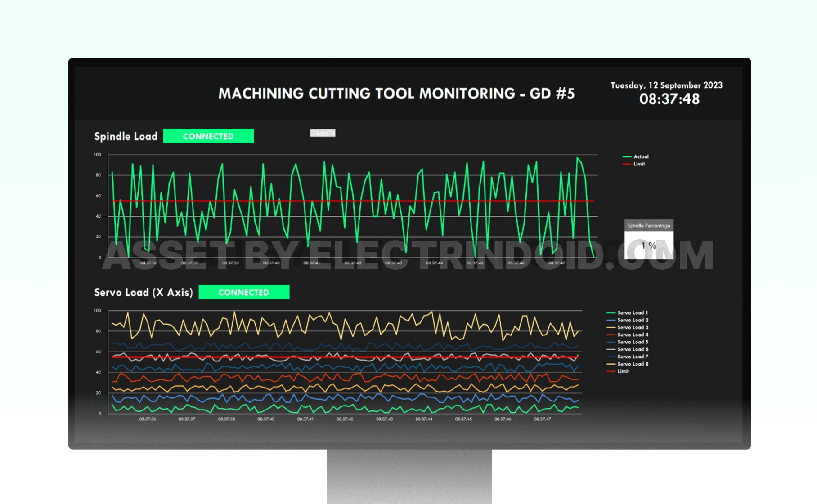Select the Servo Load 4 legend color marker
Image resolution: width=817 pixels, height=504 pixels.
point(612,335)
